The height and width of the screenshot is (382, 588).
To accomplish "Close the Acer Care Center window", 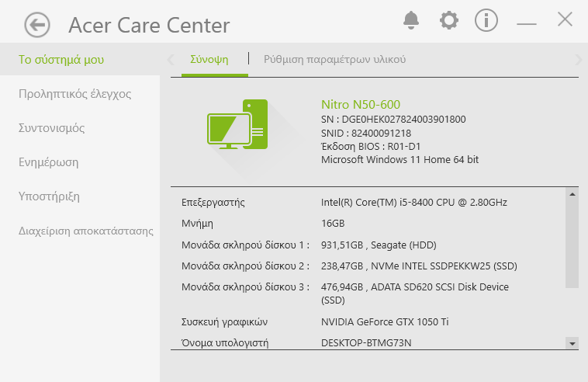I will tap(565, 19).
